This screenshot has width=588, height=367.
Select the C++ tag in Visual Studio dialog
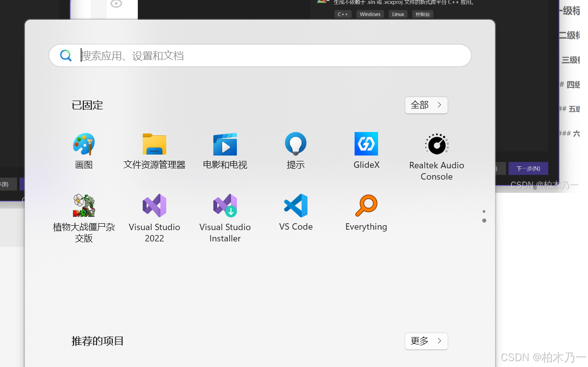click(343, 14)
